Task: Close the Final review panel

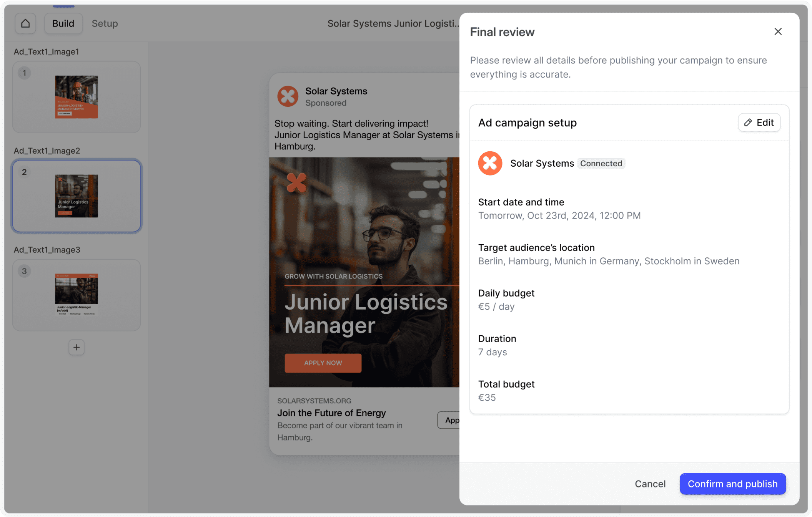Action: [778, 31]
